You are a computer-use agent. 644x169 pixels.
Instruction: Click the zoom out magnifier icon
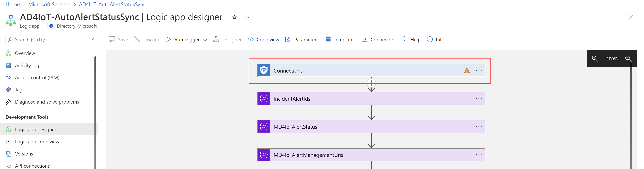coord(628,59)
